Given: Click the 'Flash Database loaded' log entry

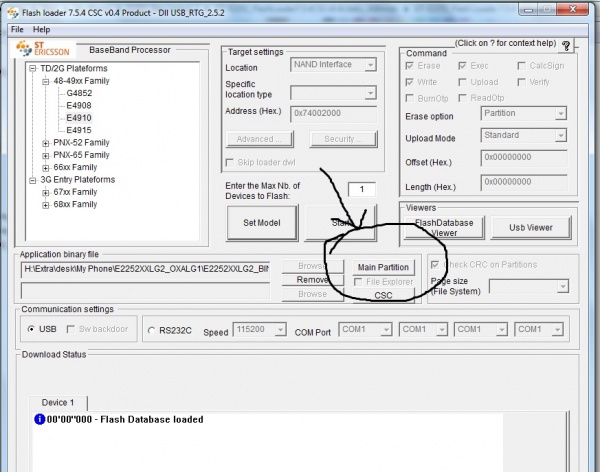Looking at the screenshot, I should (125, 420).
